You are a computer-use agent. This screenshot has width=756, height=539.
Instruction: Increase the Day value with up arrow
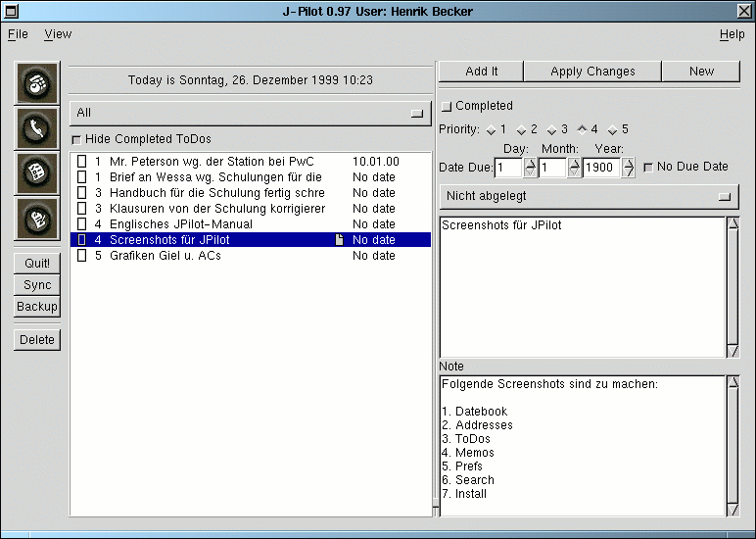point(531,163)
